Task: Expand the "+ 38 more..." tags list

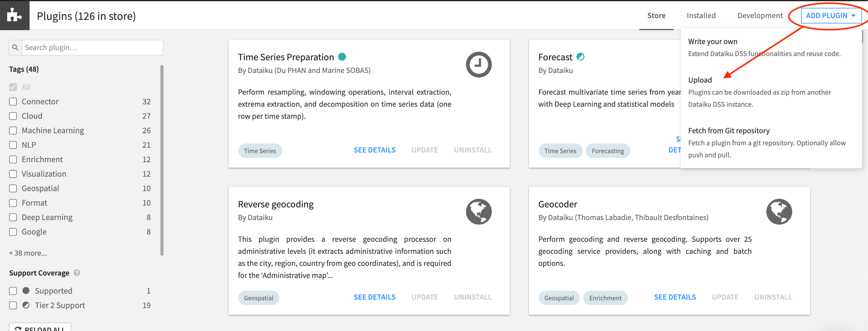Action: pos(28,253)
